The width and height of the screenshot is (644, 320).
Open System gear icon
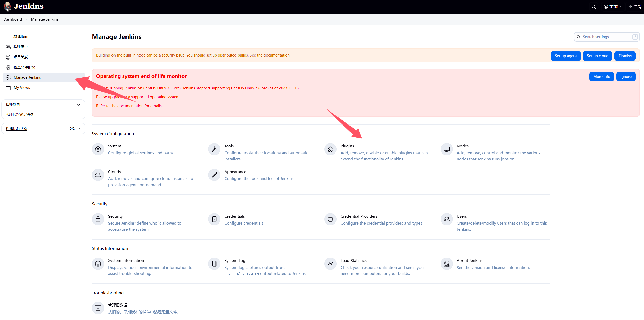[x=98, y=149]
